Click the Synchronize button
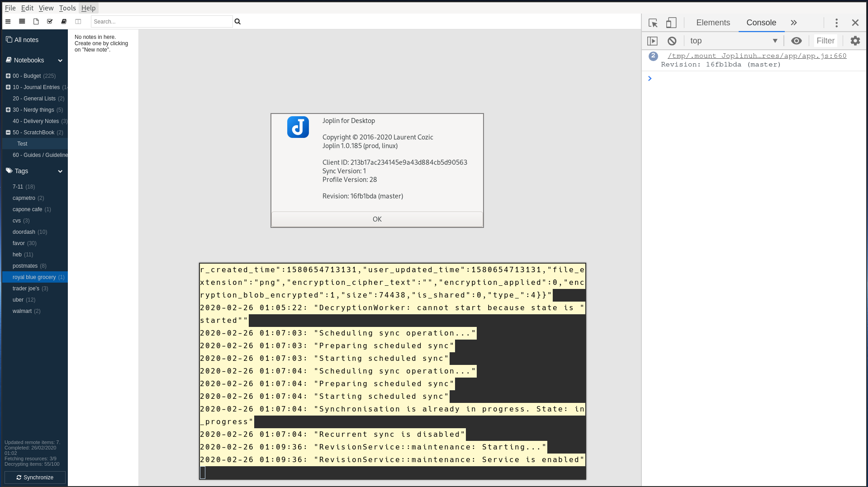Viewport: 868px width, 487px height. click(35, 478)
